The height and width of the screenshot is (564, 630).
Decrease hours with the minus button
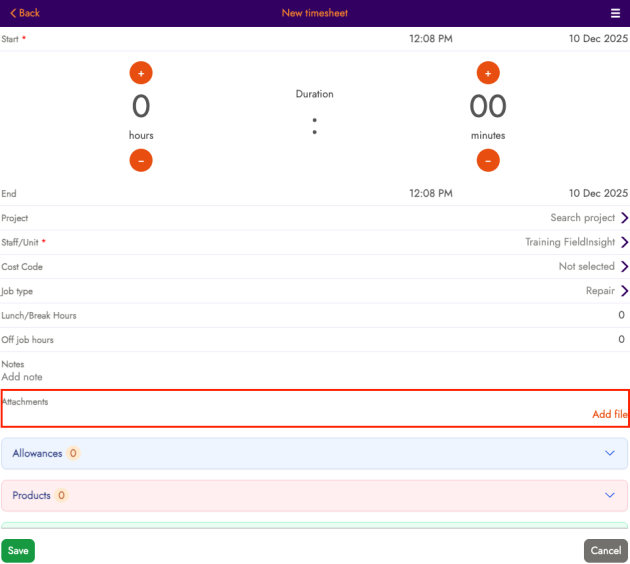point(141,160)
